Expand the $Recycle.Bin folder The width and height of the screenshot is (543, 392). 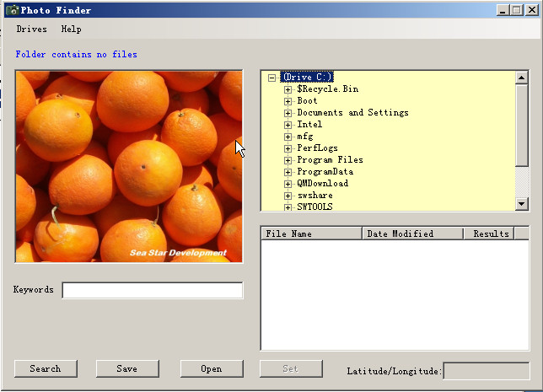(288, 89)
